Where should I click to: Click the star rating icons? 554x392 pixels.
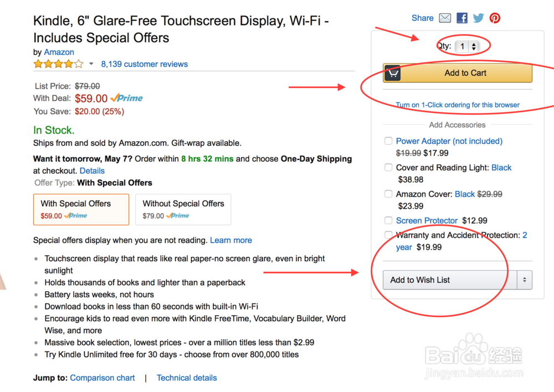(x=58, y=64)
